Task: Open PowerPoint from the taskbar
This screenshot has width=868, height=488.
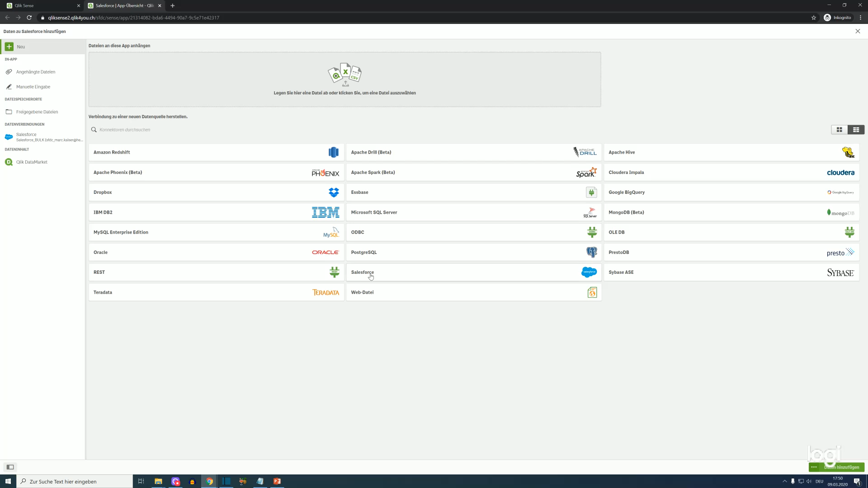Action: click(x=277, y=481)
